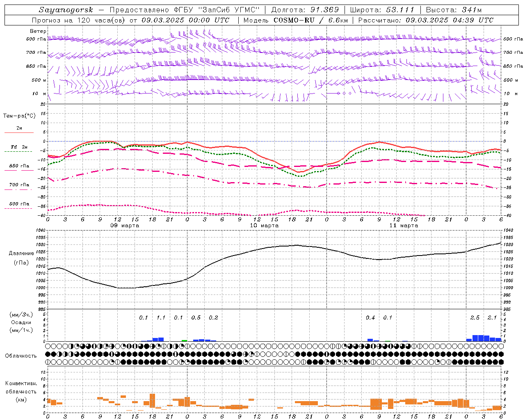
Task: Select the Прогноз на 120 часа(ов) text
Action: (79, 20)
